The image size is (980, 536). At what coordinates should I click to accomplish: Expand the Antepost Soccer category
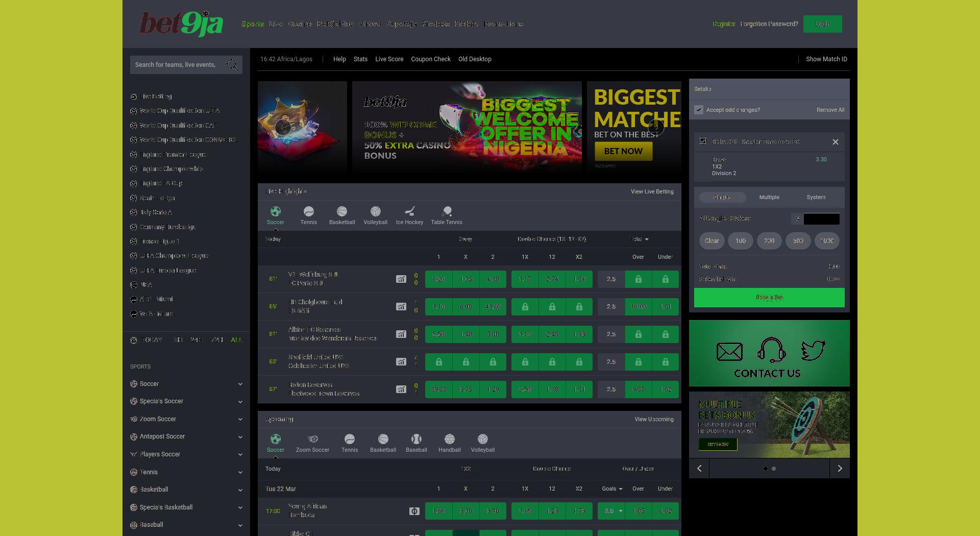(x=186, y=436)
